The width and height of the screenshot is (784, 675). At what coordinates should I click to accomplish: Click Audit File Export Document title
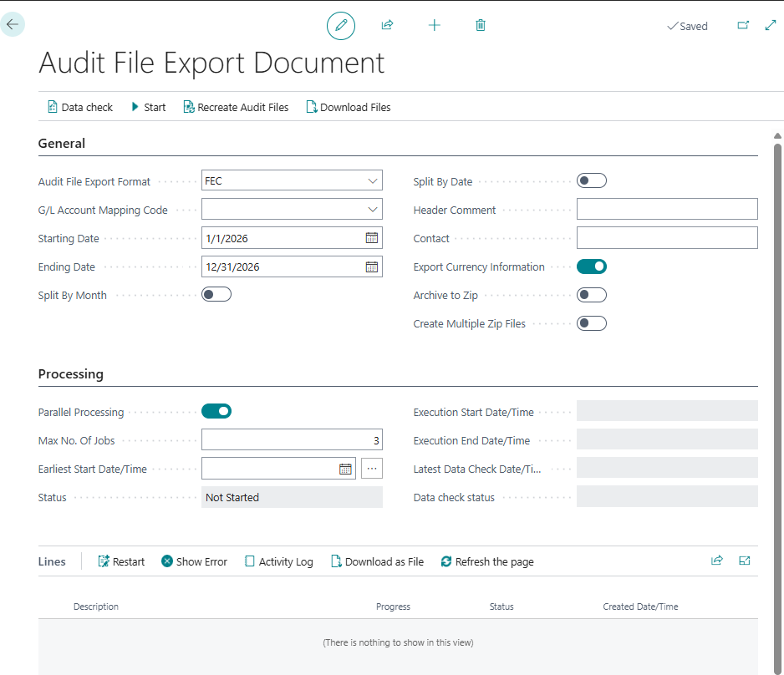(x=211, y=63)
